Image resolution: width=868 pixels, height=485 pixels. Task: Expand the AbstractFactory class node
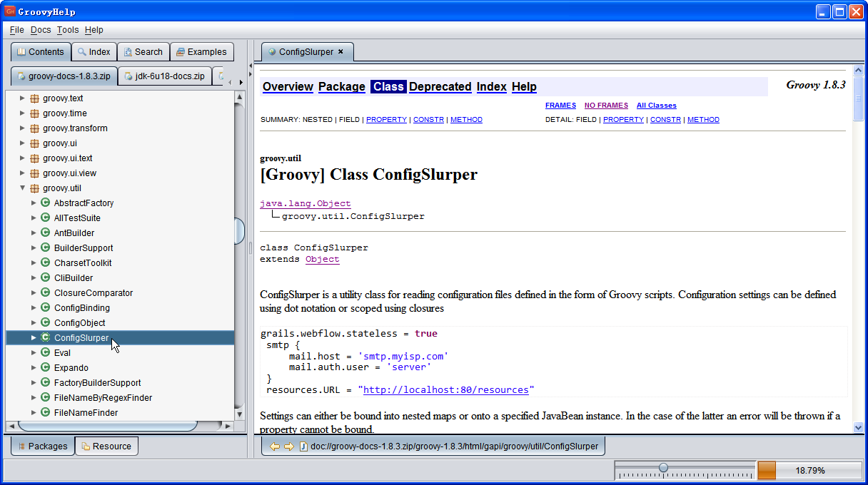point(34,203)
